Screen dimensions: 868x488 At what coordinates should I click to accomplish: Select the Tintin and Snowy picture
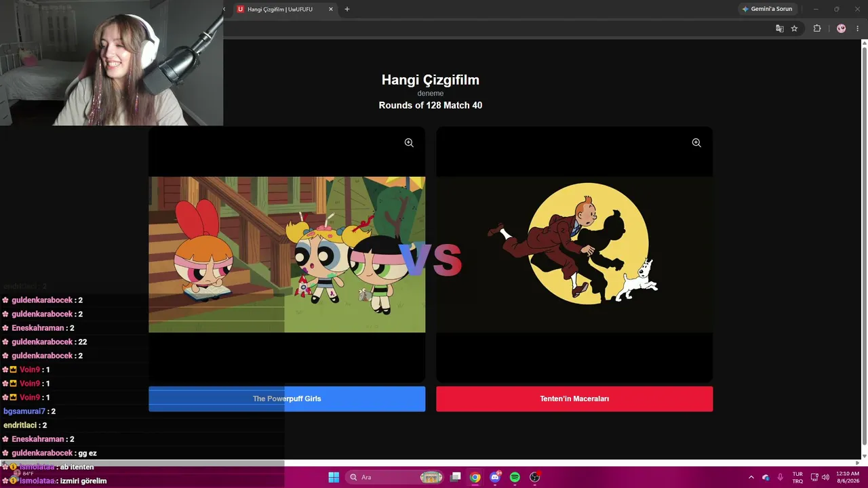pos(574,255)
